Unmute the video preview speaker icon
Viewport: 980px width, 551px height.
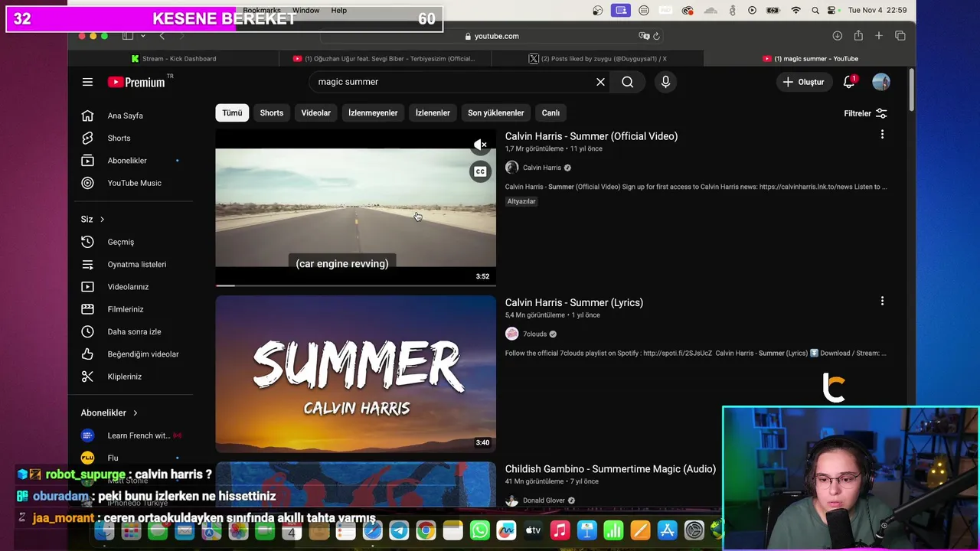pyautogui.click(x=480, y=145)
